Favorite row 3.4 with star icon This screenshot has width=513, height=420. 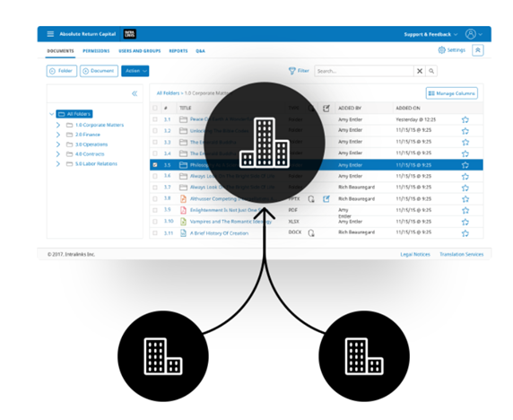(x=465, y=153)
